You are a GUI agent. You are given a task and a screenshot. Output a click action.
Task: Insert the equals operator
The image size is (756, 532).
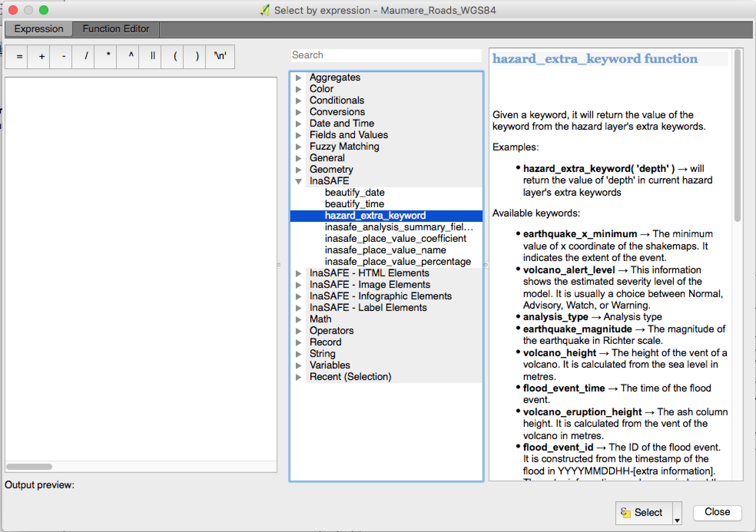[x=17, y=57]
